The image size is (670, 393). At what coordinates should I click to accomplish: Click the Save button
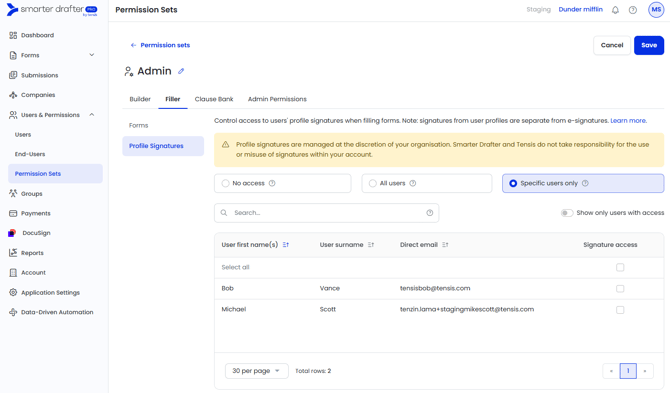[649, 45]
